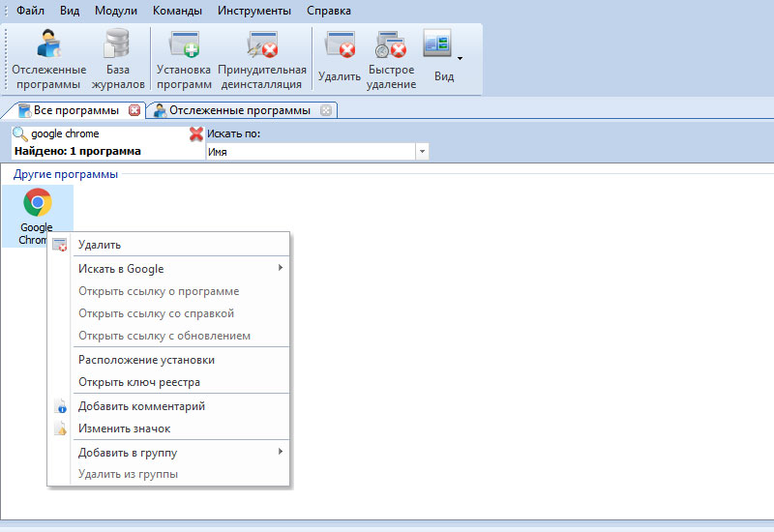Open Отслеженные программы toolbar icon
The width and height of the screenshot is (774, 532).
coord(48,59)
